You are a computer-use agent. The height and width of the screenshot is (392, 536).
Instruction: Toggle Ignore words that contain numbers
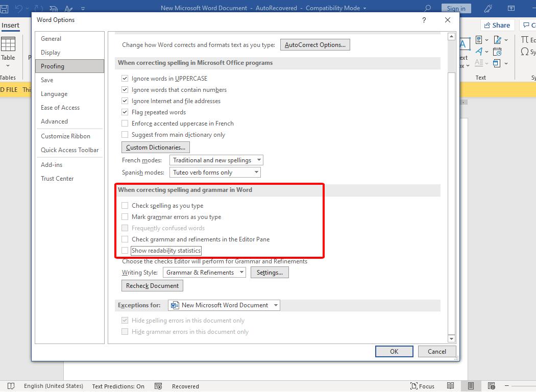[x=125, y=89]
